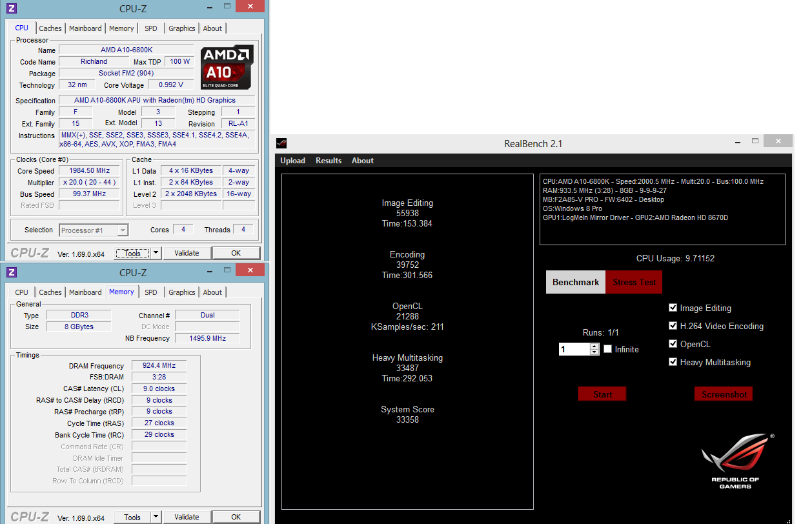The height and width of the screenshot is (524, 812).
Task: Decrease the run count with the down arrow
Action: [594, 352]
